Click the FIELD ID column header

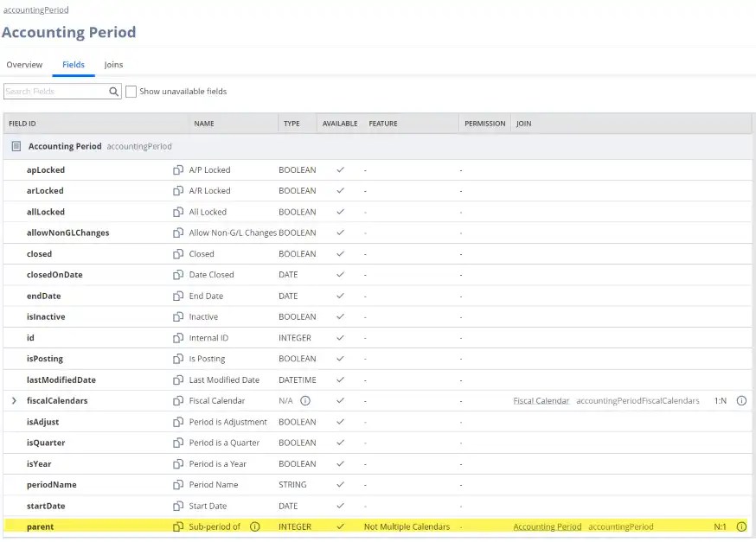22,124
